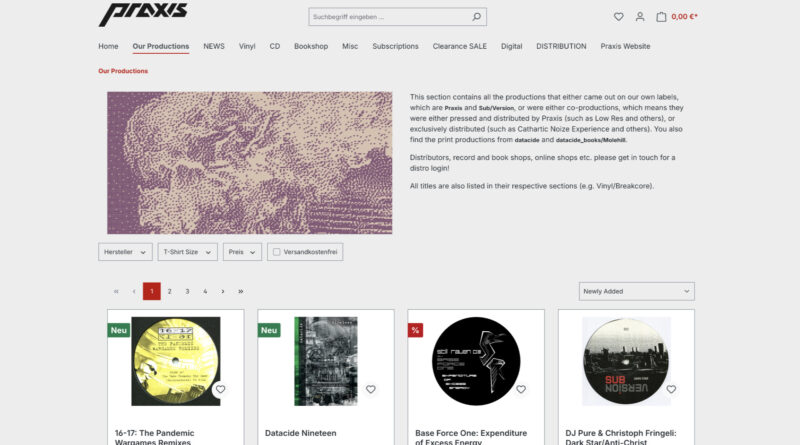Image resolution: width=800 pixels, height=445 pixels.
Task: Go to next page arrow
Action: pos(223,291)
